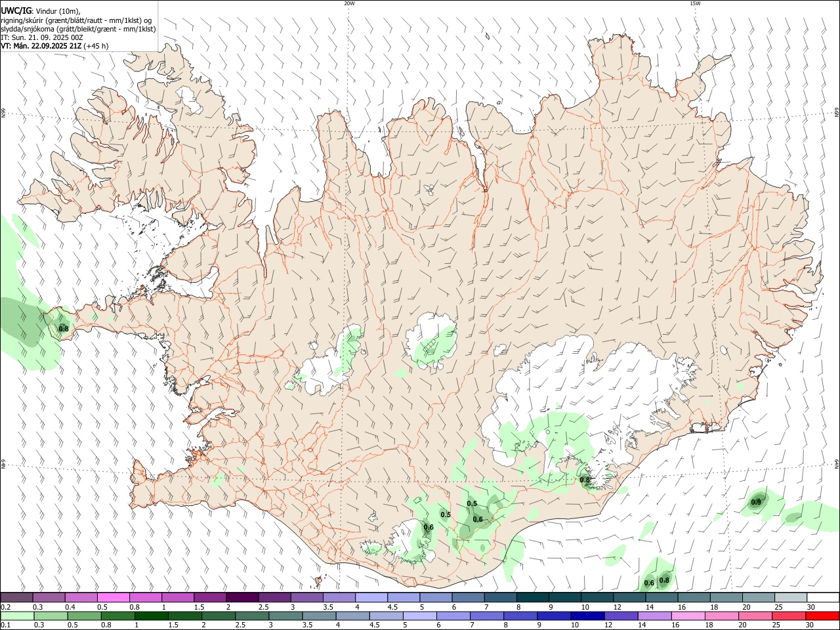Viewport: 840px width, 630px height.
Task: Click the 0.2 label on top legend row
Action: (5, 607)
